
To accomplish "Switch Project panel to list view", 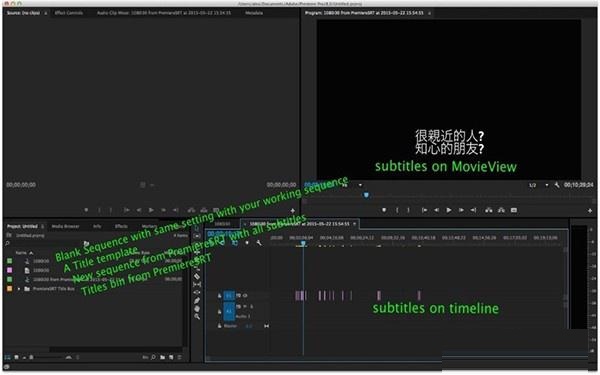I will point(7,357).
